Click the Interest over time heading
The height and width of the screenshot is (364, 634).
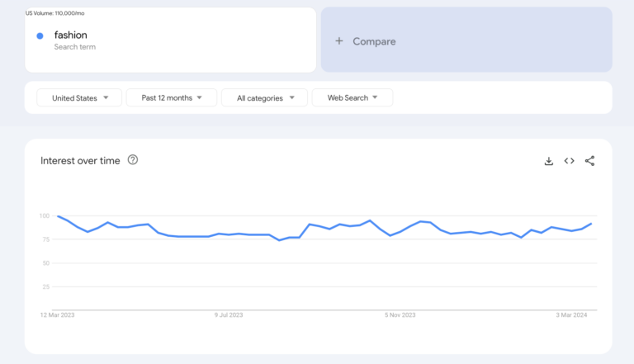(80, 161)
